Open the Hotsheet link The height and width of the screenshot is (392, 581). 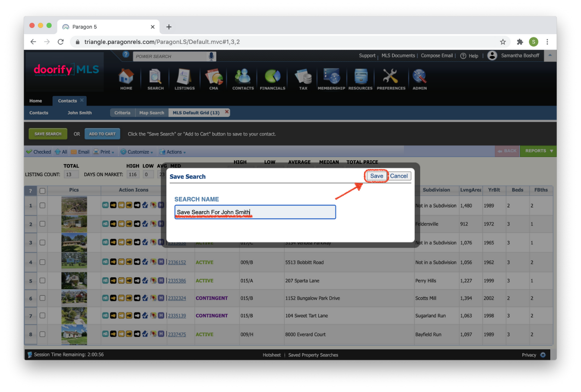coord(272,355)
